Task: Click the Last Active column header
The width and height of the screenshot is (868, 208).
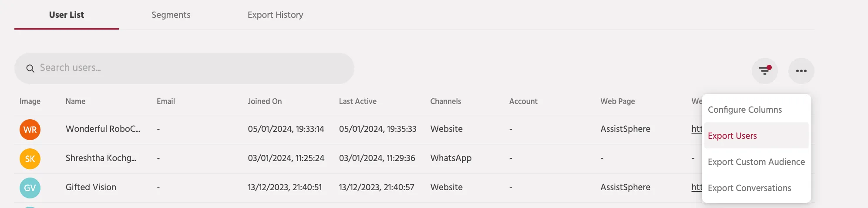Action: coord(358,101)
